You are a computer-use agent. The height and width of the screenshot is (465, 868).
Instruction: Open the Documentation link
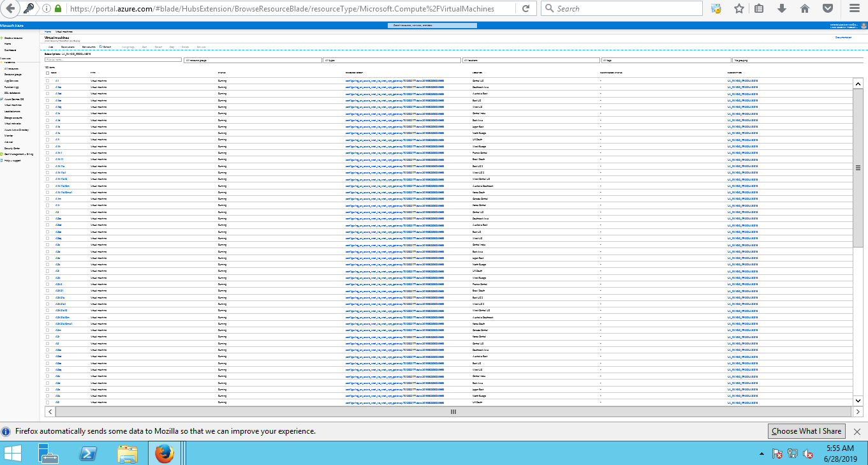point(843,38)
